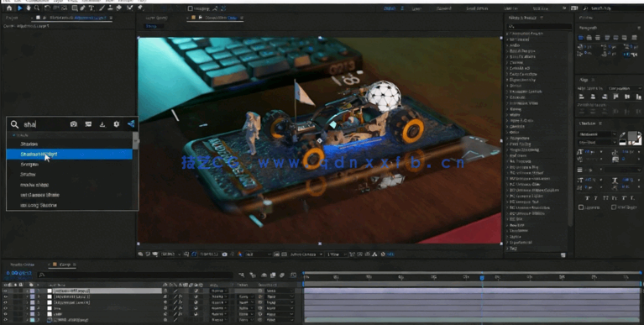
Task: Switch to the Project panel tab
Action: pos(12,18)
